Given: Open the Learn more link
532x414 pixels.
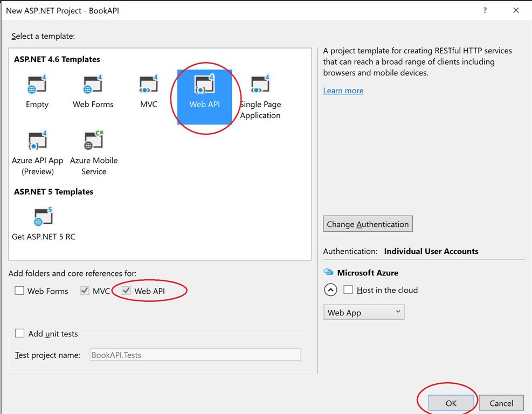Looking at the screenshot, I should click(343, 91).
